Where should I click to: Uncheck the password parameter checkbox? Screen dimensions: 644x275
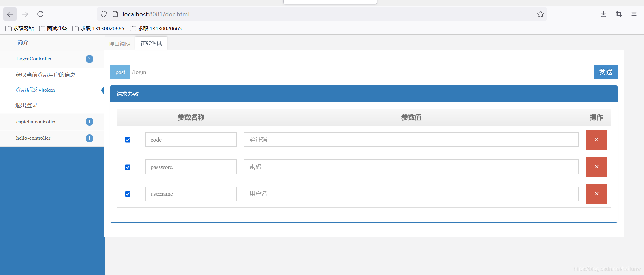click(128, 167)
